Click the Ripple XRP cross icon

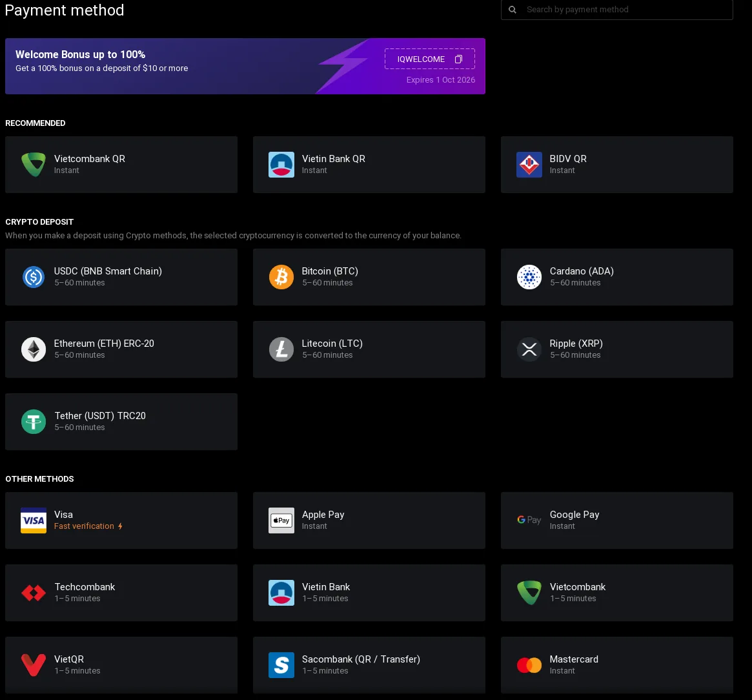click(529, 349)
